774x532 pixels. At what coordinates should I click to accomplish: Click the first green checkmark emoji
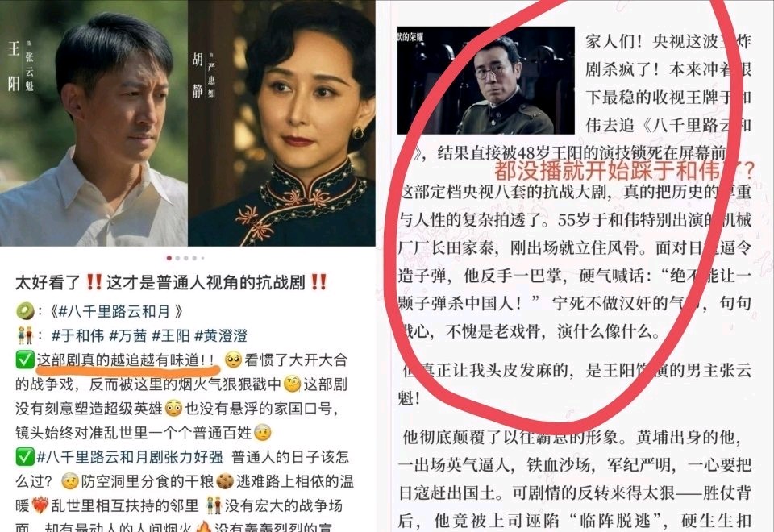(x=25, y=360)
